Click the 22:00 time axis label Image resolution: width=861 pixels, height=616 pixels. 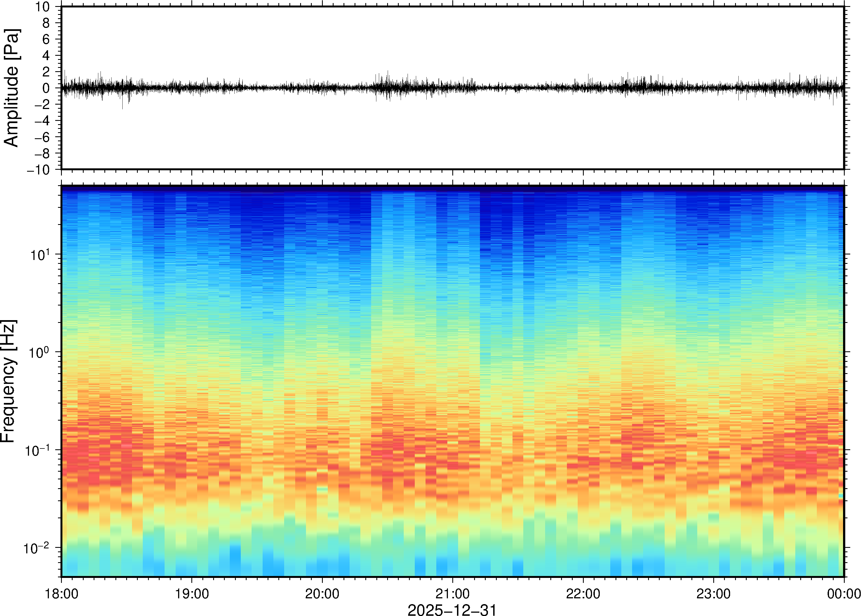(x=583, y=594)
